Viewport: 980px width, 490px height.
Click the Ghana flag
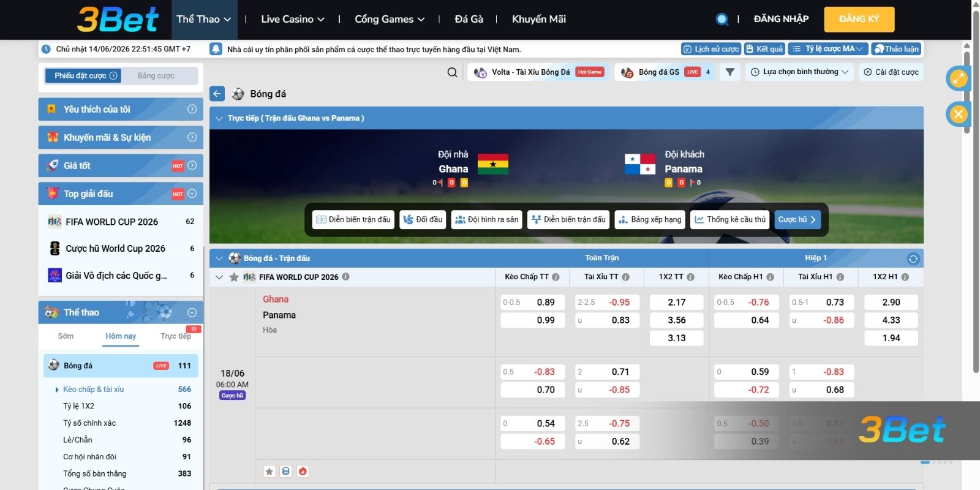492,164
